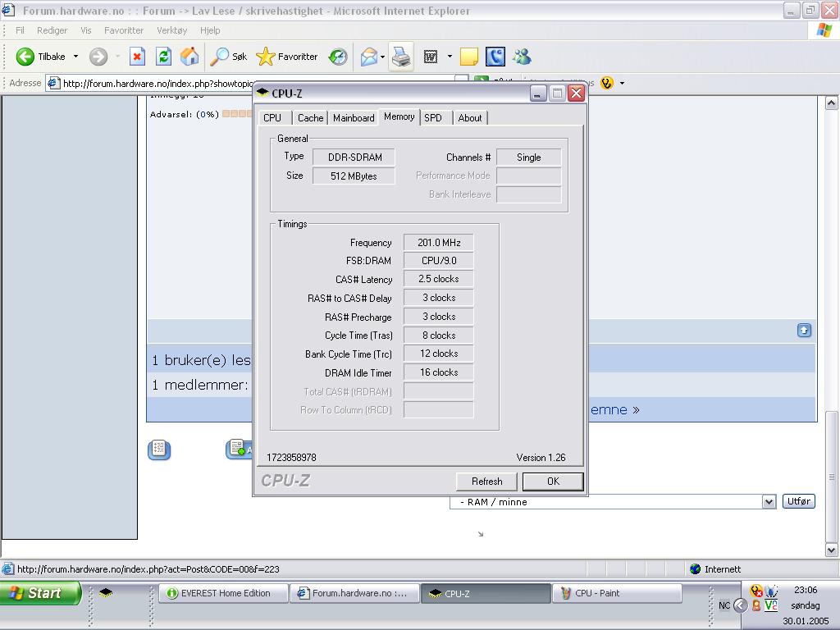Click the Utfør button
Screen dimensions: 840x630
click(798, 501)
